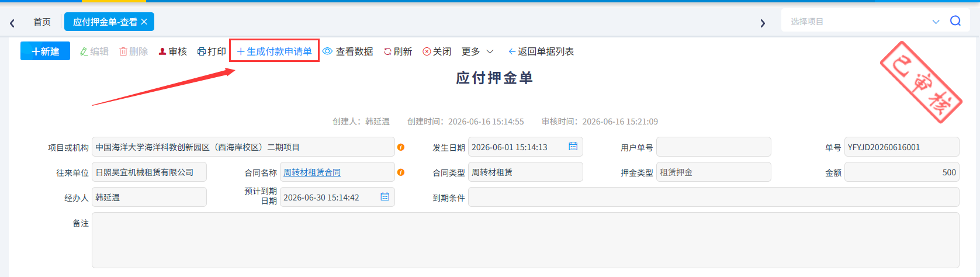Click the 往来单位 field

[149, 172]
